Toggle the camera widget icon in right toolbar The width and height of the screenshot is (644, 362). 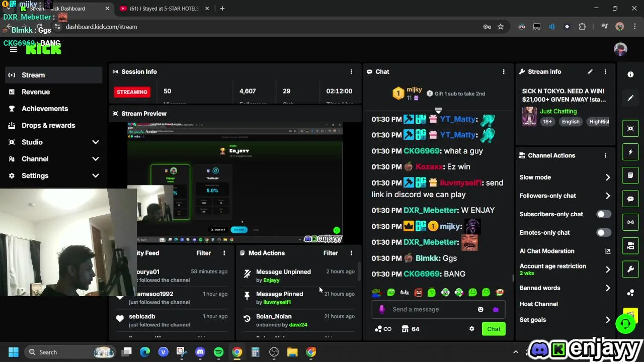click(x=630, y=246)
